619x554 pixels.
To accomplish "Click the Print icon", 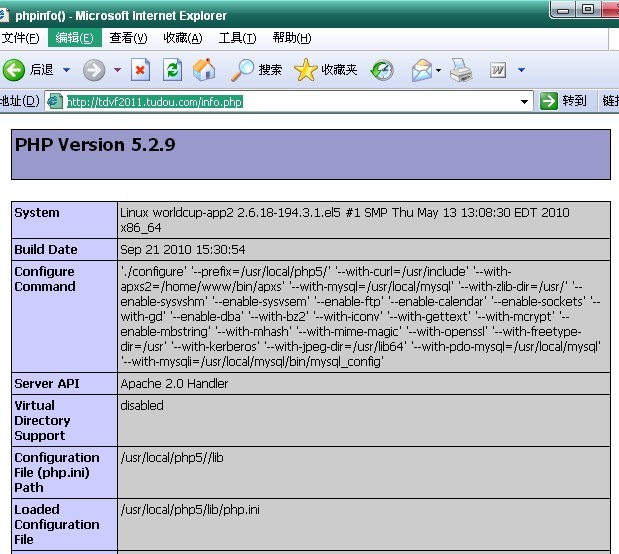I will pyautogui.click(x=461, y=70).
